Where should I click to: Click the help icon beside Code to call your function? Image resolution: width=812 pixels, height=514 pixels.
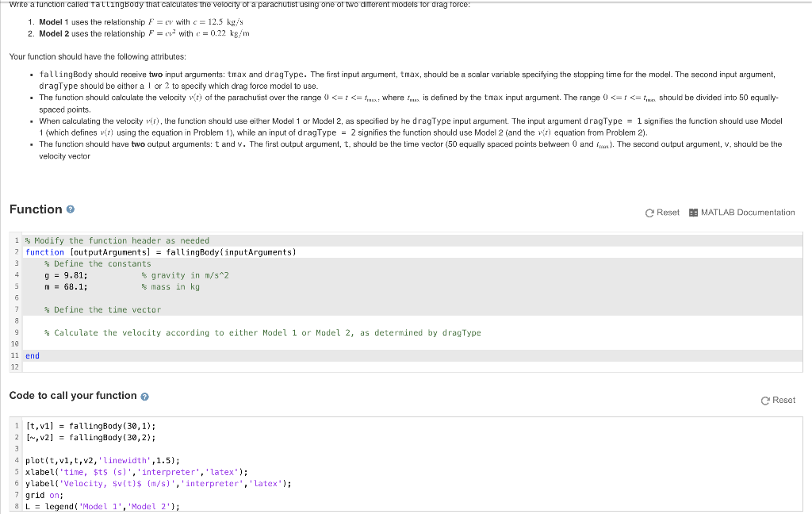point(145,397)
